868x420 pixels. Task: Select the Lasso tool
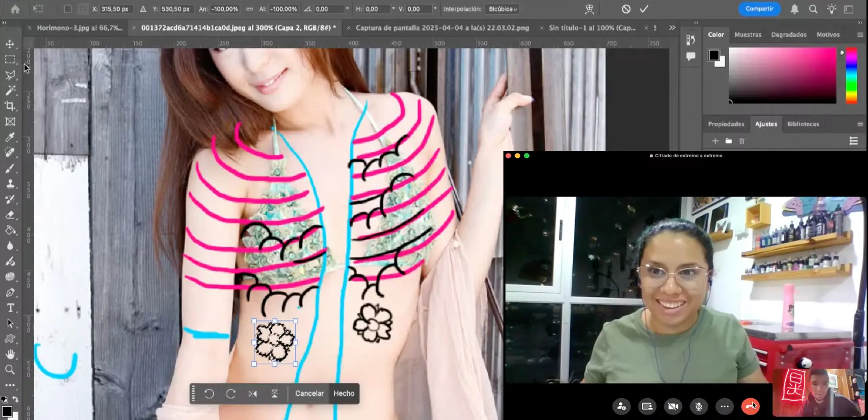pos(10,75)
